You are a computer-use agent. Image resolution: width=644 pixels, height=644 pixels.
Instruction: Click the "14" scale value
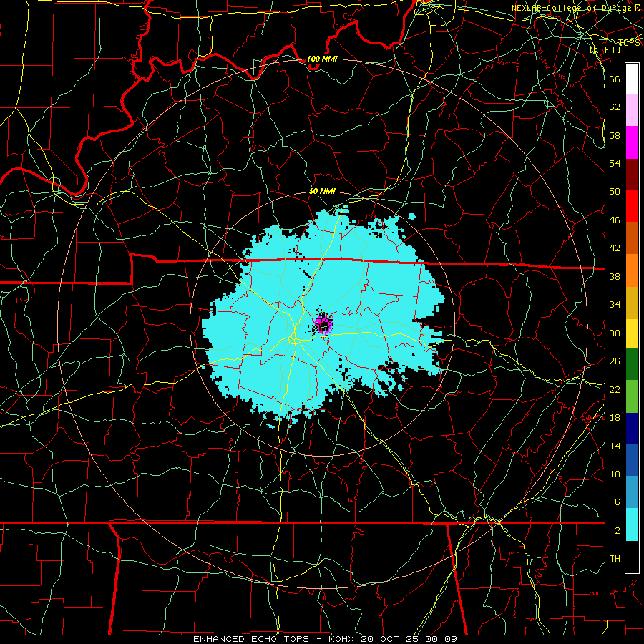(615, 446)
